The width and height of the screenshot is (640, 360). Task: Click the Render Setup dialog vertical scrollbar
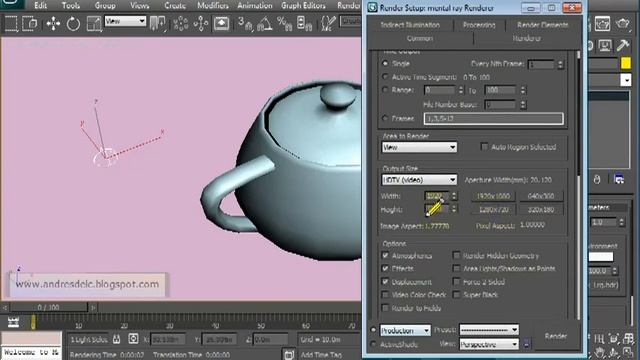coord(578,184)
